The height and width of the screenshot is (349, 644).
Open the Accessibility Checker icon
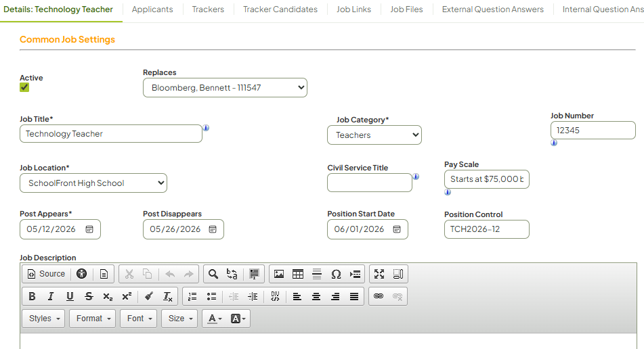point(81,274)
